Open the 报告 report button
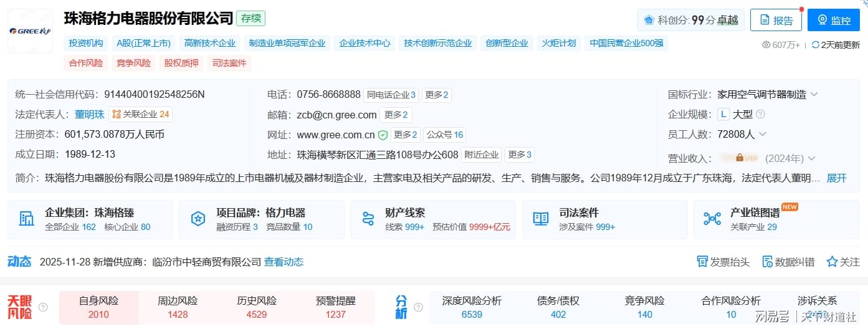 coord(776,20)
